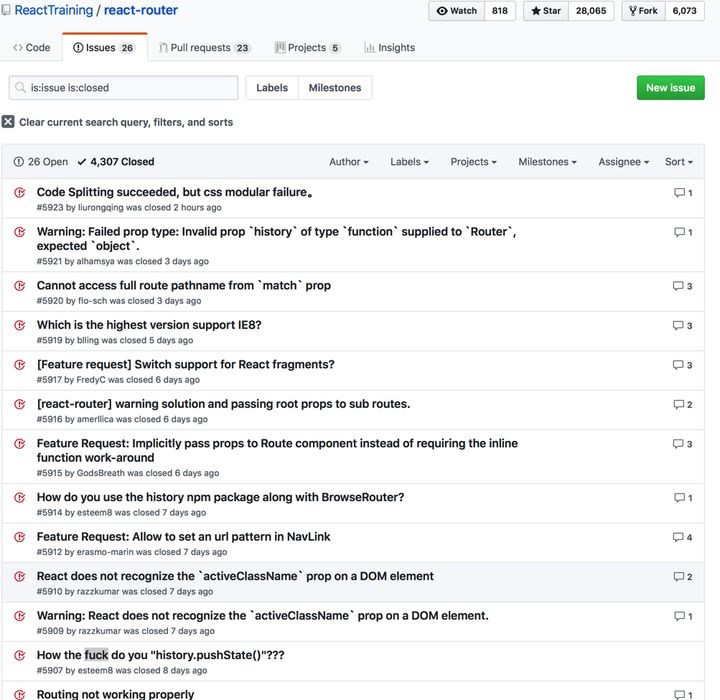This screenshot has height=700, width=720.
Task: Open comments bubble on IE8 support issue
Action: 682,325
